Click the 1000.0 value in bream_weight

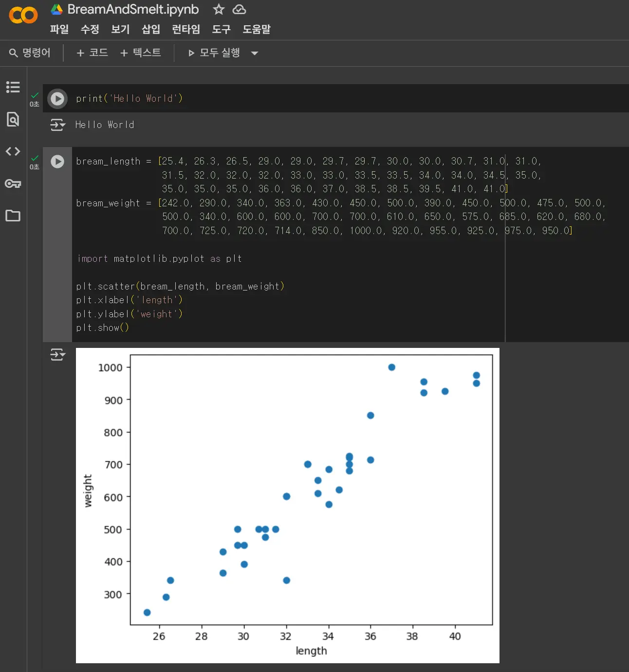(x=366, y=231)
